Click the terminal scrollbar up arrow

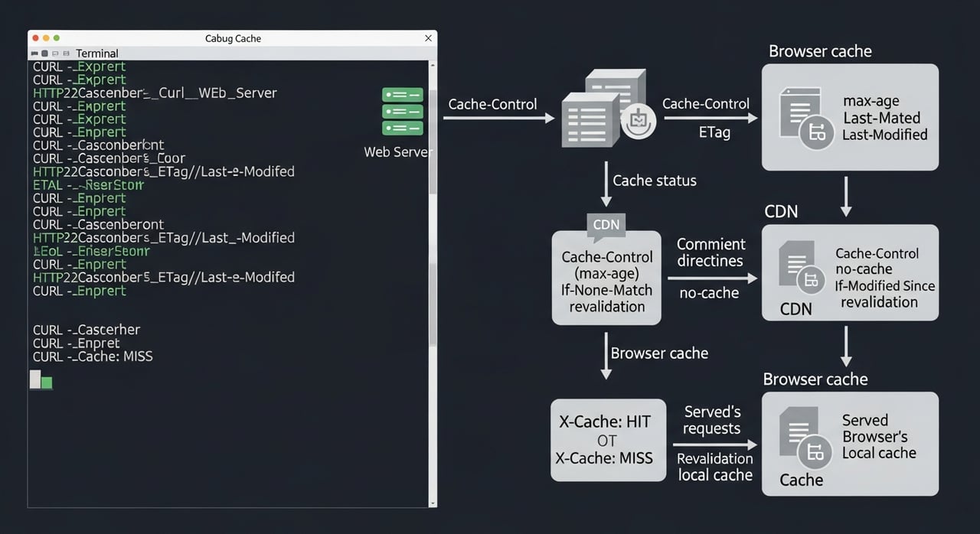click(433, 66)
